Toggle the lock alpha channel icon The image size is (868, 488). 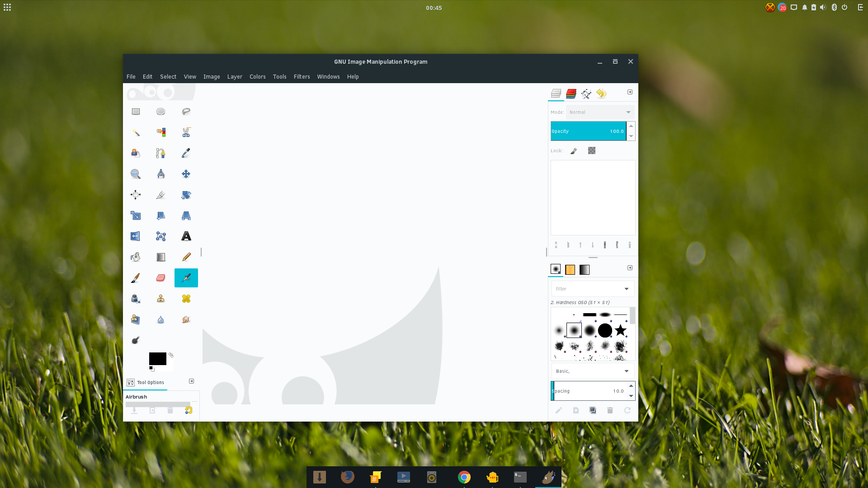(592, 151)
